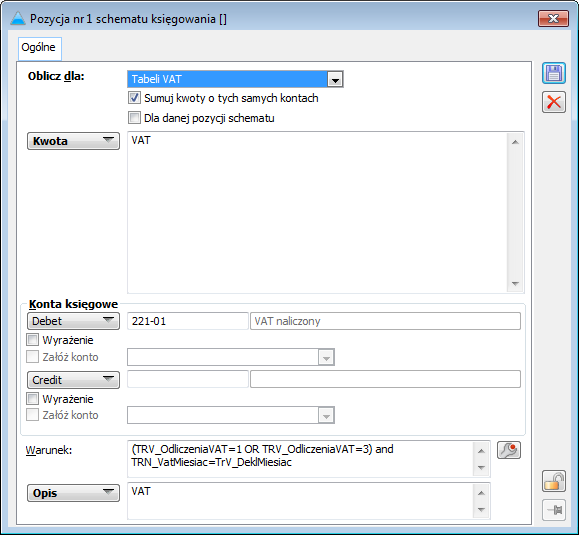Click into the empty Credit account number field

(x=188, y=379)
